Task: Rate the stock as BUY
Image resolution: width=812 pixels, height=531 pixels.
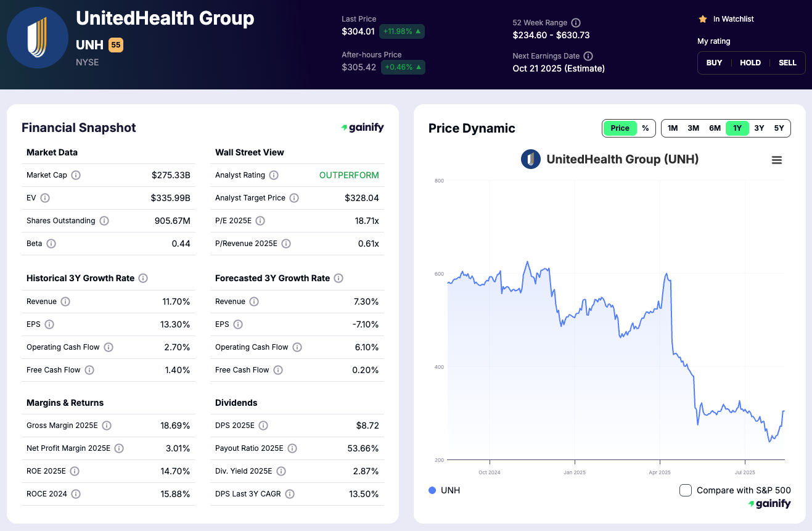Action: 715,63
